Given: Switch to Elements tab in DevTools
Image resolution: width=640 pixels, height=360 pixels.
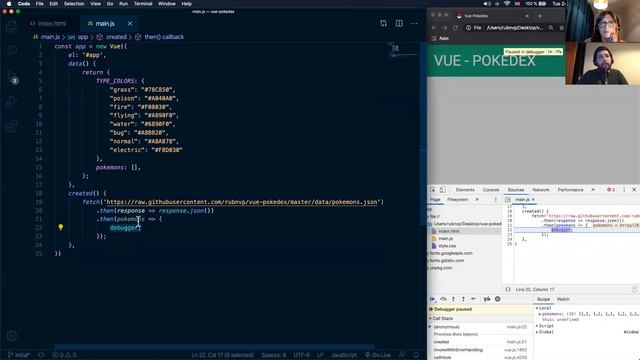Looking at the screenshot, I should (465, 190).
